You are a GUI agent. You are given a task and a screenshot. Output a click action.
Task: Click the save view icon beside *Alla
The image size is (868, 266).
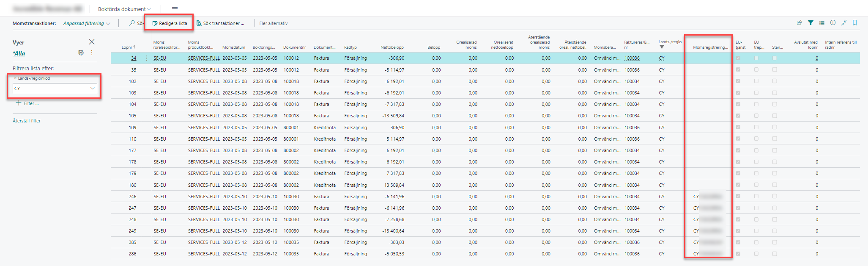tap(81, 53)
